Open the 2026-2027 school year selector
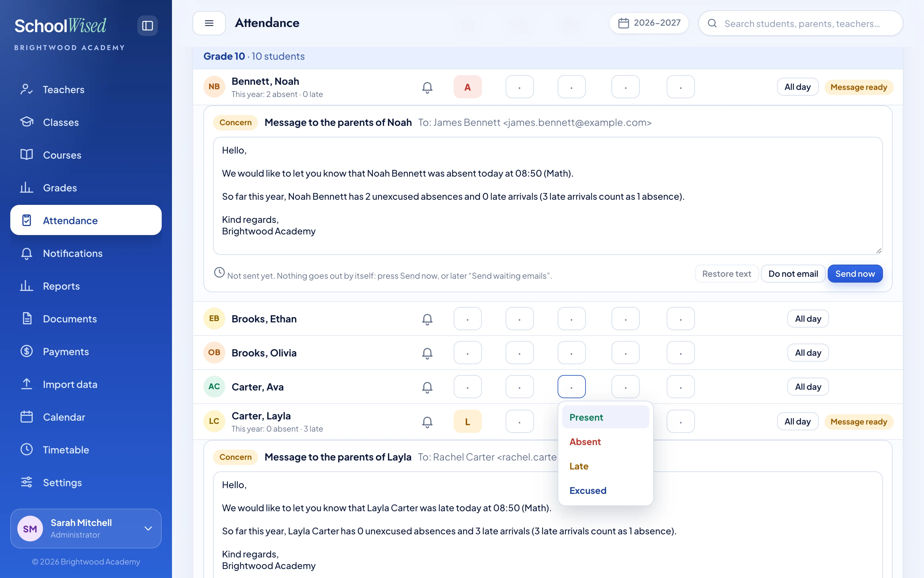This screenshot has height=578, width=924. [649, 23]
